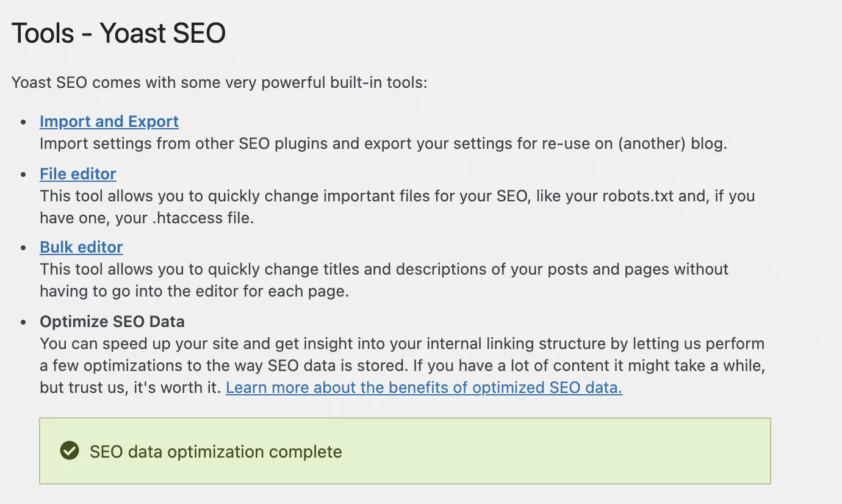Click the SEO data optimization complete banner
Screen dimensions: 842x504
(x=216, y=452)
